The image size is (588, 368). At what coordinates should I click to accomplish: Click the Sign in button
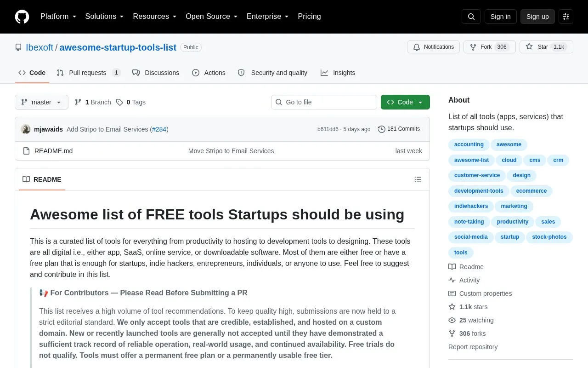pyautogui.click(x=500, y=17)
